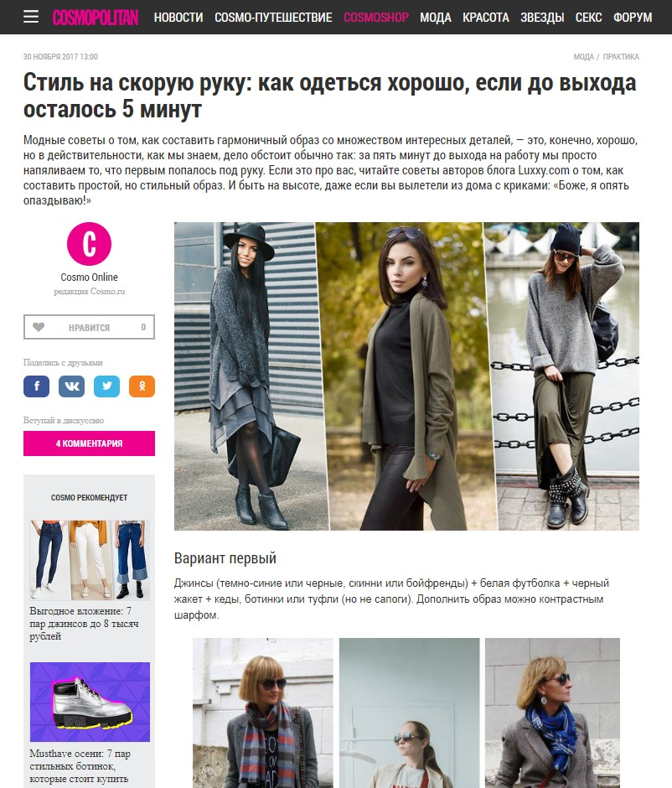Open the Форум navigation item
The width and height of the screenshot is (672, 788).
tap(633, 18)
